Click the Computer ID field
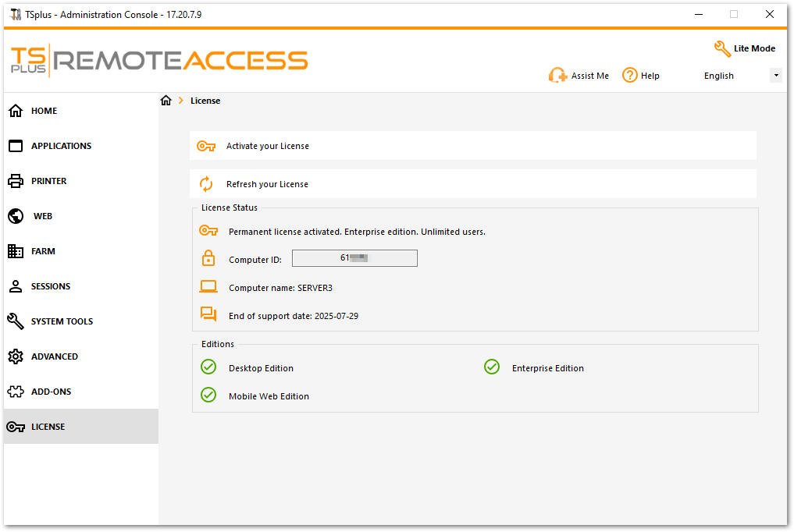 [x=354, y=257]
